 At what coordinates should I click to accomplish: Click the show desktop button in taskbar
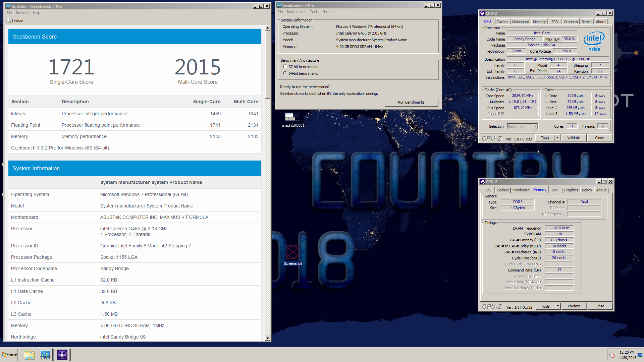[640, 355]
